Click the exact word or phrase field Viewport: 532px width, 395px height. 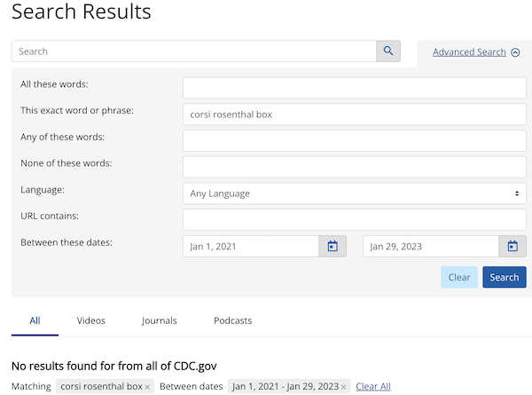pos(355,115)
